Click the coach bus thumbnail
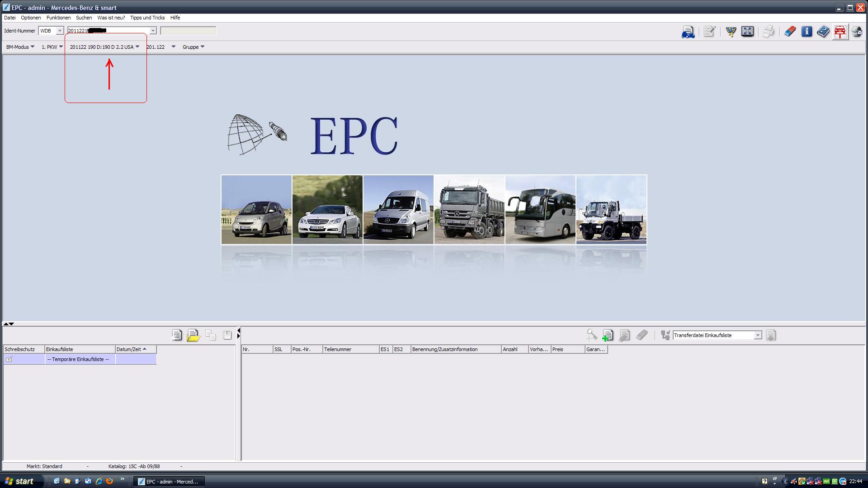The image size is (868, 488). click(540, 210)
